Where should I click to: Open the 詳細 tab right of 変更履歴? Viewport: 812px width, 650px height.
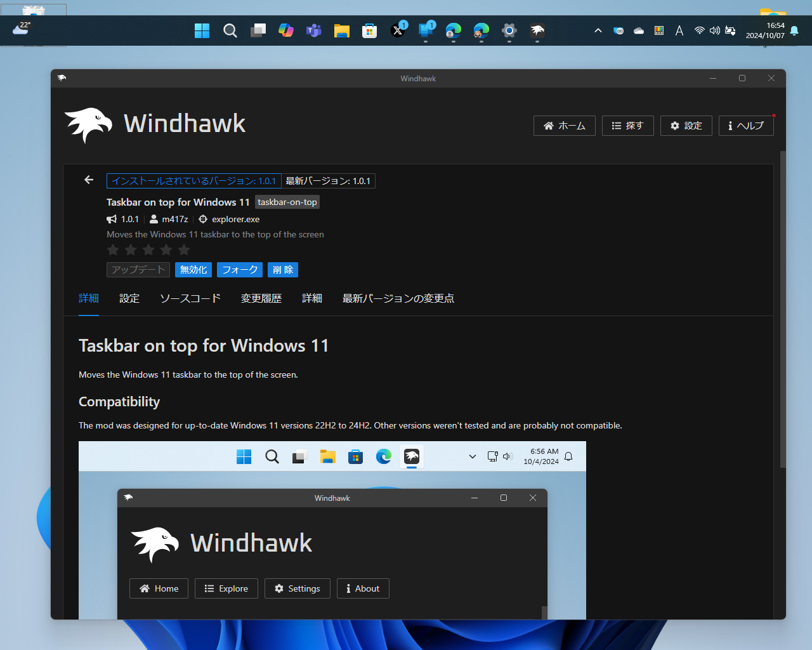pyautogui.click(x=312, y=298)
